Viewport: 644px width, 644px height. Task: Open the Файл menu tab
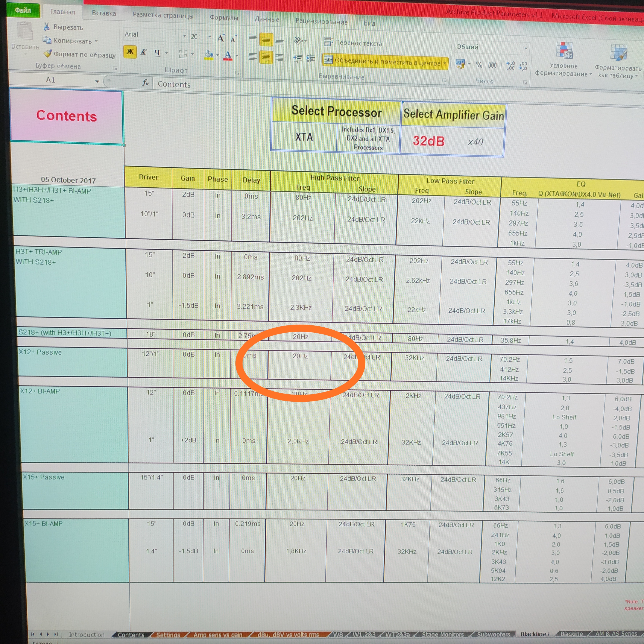click(23, 10)
